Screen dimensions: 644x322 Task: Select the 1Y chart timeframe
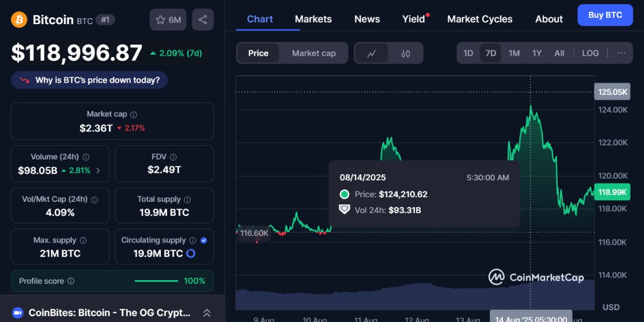tap(536, 53)
